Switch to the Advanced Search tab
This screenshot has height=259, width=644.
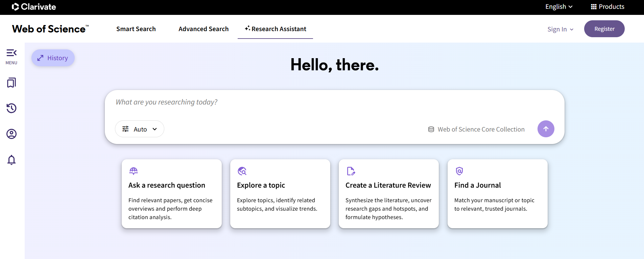(204, 29)
